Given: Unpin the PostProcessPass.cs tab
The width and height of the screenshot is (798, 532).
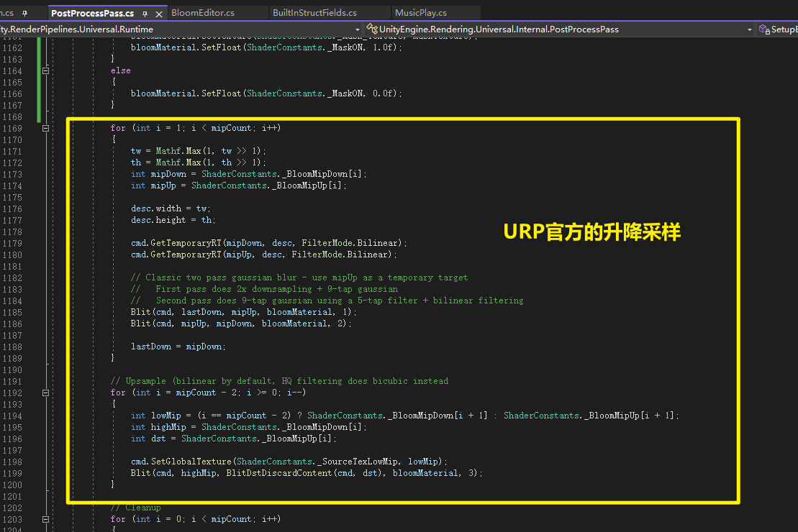Looking at the screenshot, I should (144, 12).
